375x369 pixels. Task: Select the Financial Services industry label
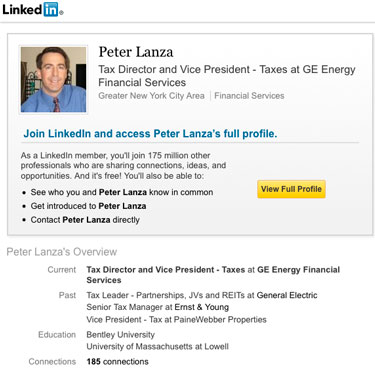[249, 96]
